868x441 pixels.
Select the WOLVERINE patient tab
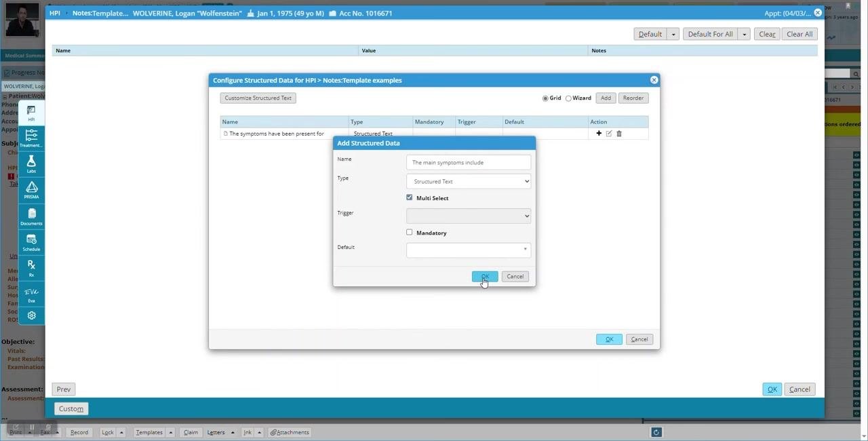coord(24,86)
